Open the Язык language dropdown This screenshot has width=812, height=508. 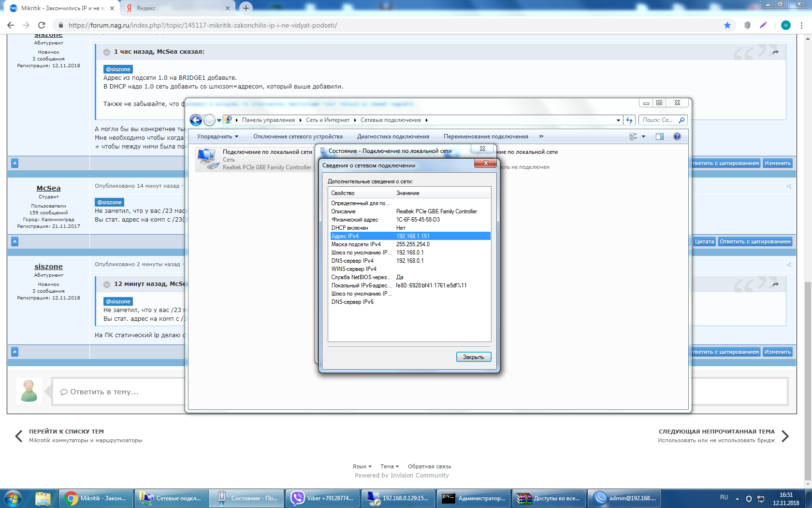[362, 466]
